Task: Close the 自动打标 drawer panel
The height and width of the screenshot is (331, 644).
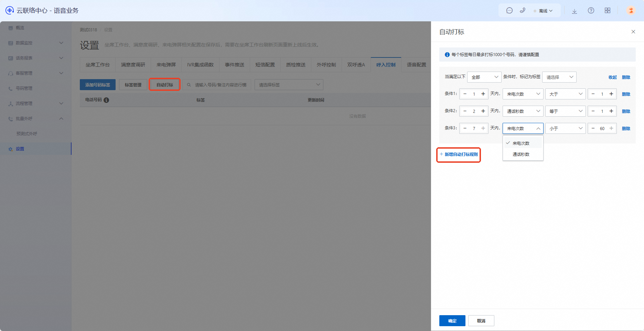Action: click(x=633, y=32)
